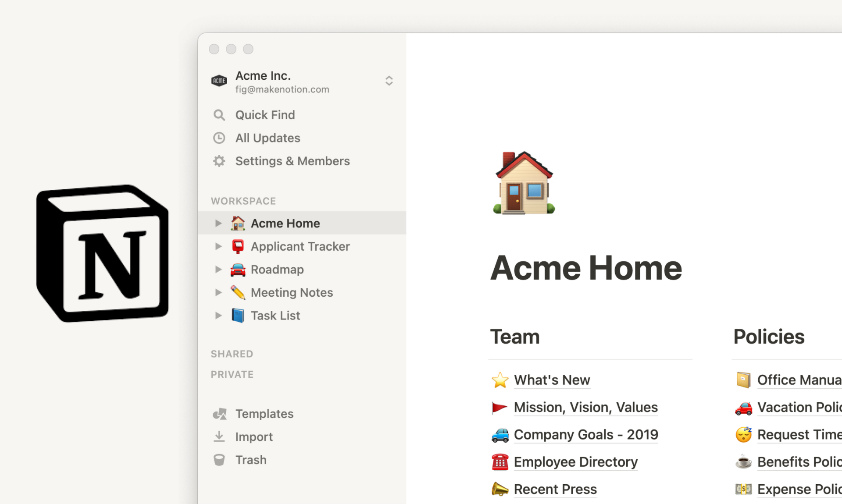Click the PRIVATE section header
This screenshot has height=504, width=842.
point(232,375)
